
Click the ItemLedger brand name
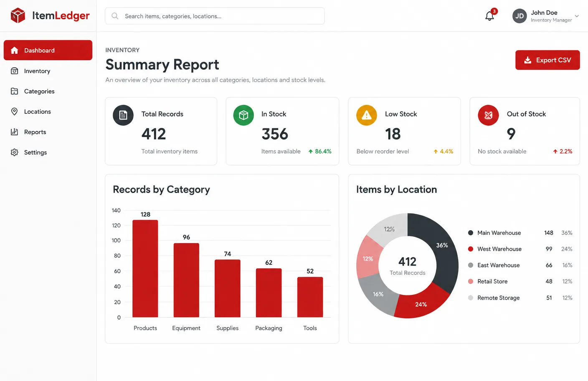(61, 16)
